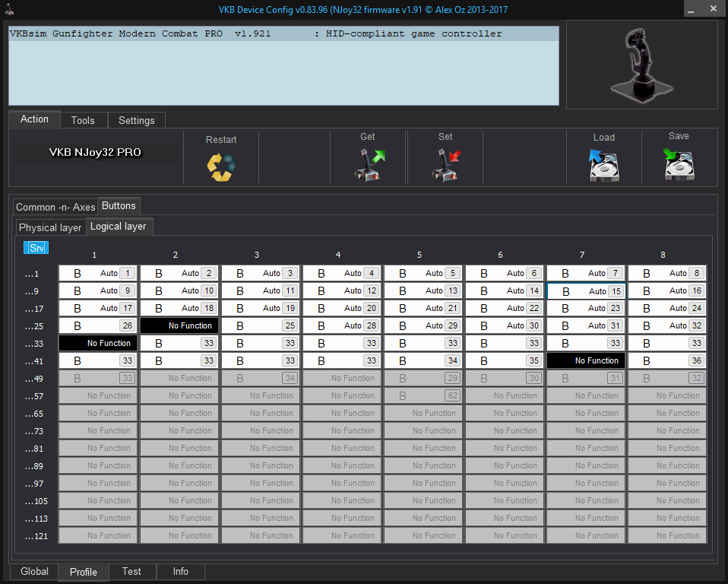728x584 pixels.
Task: Toggle the Srv button above the grid
Action: (x=35, y=248)
